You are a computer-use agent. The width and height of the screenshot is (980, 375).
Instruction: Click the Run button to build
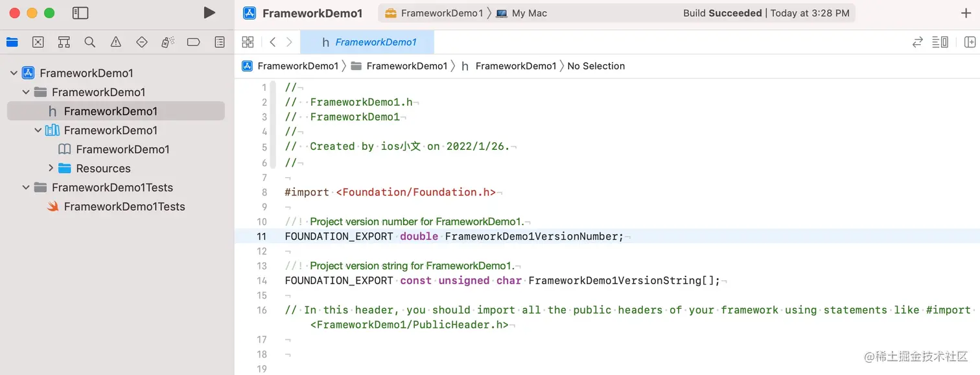click(x=209, y=12)
